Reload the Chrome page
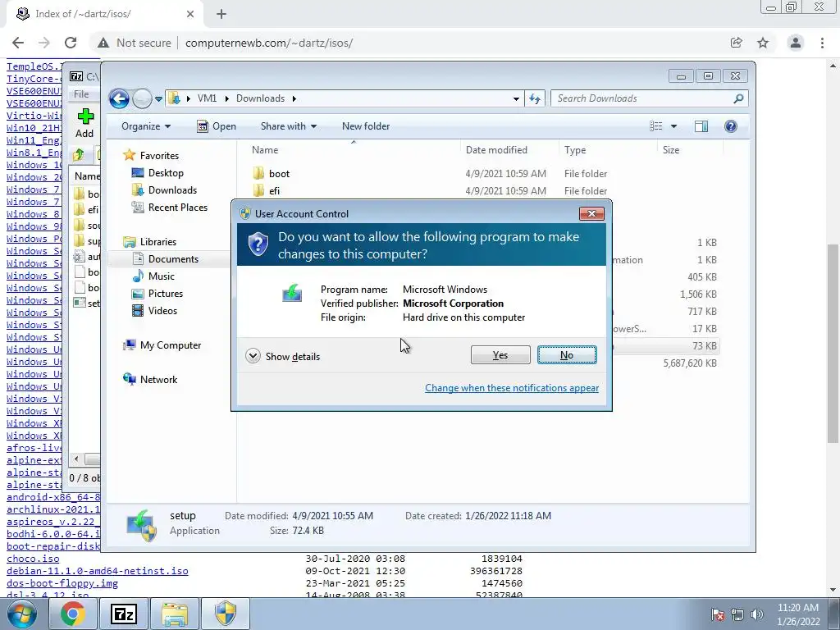The width and height of the screenshot is (840, 630). click(71, 43)
